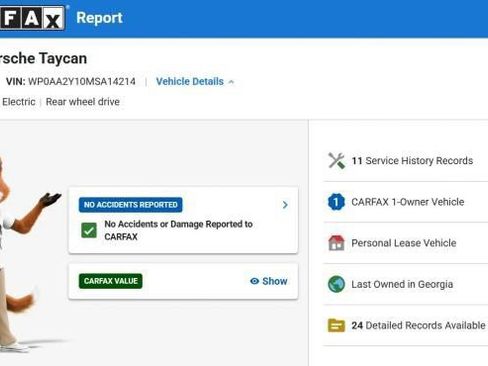This screenshot has width=488, height=366.
Task: Expand the No Accidents Reported arrow
Action: [x=285, y=205]
